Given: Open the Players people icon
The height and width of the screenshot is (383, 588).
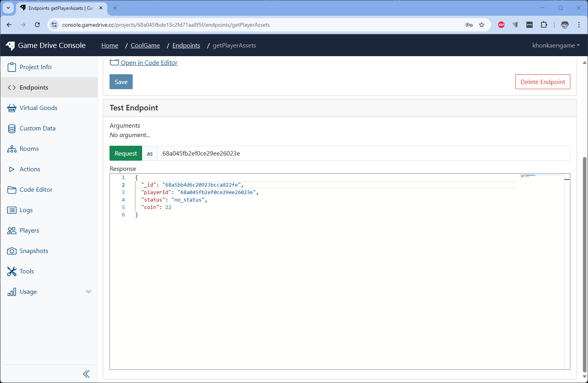Looking at the screenshot, I should [12, 231].
